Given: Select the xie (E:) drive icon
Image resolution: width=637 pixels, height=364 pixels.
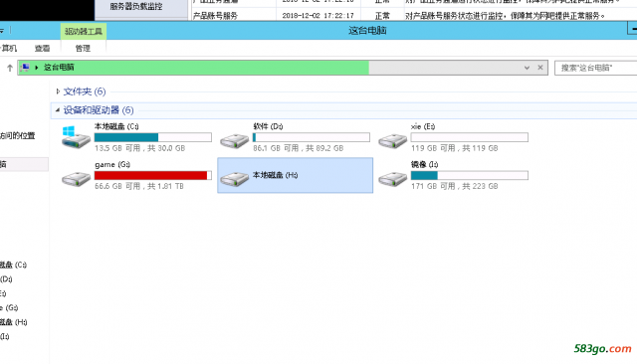Looking at the screenshot, I should pos(392,141).
